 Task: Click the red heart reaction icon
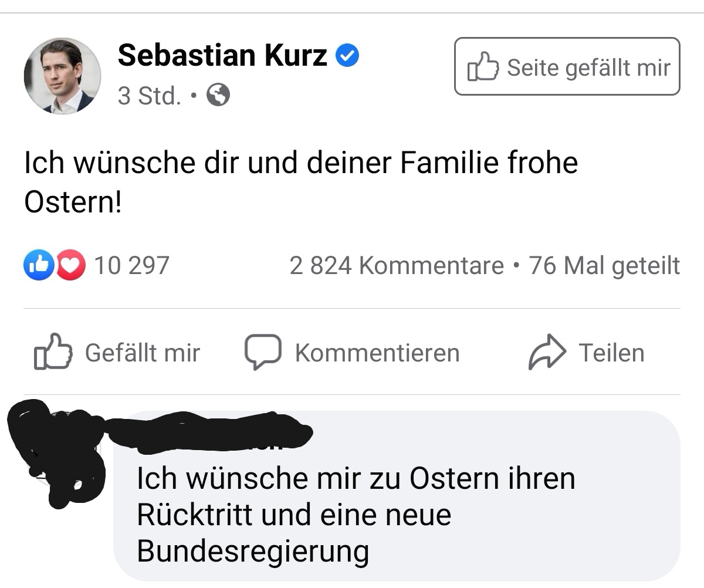(x=70, y=265)
